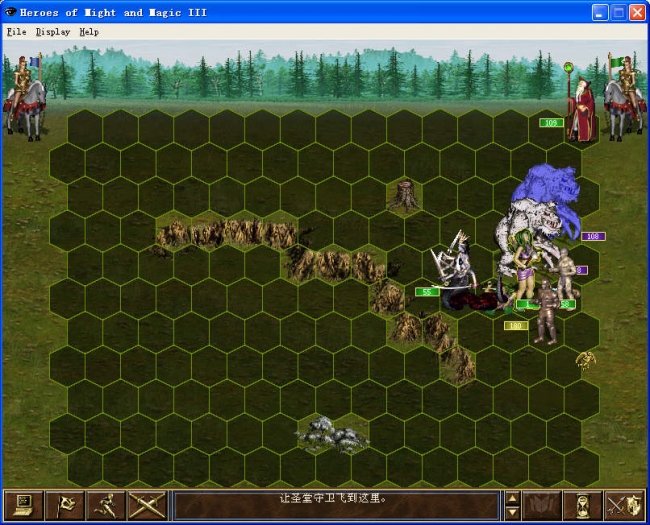Viewport: 650px width, 525px height.
Task: Open the system options computer icon
Action: 24,506
